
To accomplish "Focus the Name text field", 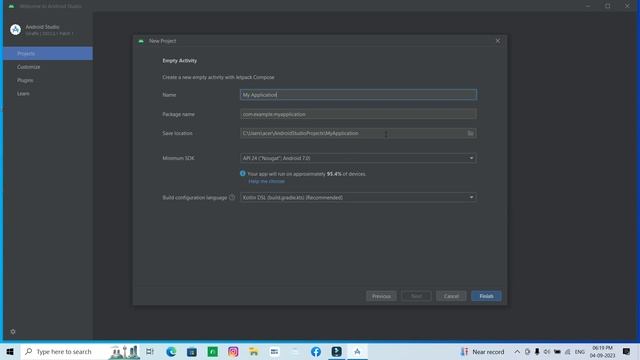I will coord(358,95).
